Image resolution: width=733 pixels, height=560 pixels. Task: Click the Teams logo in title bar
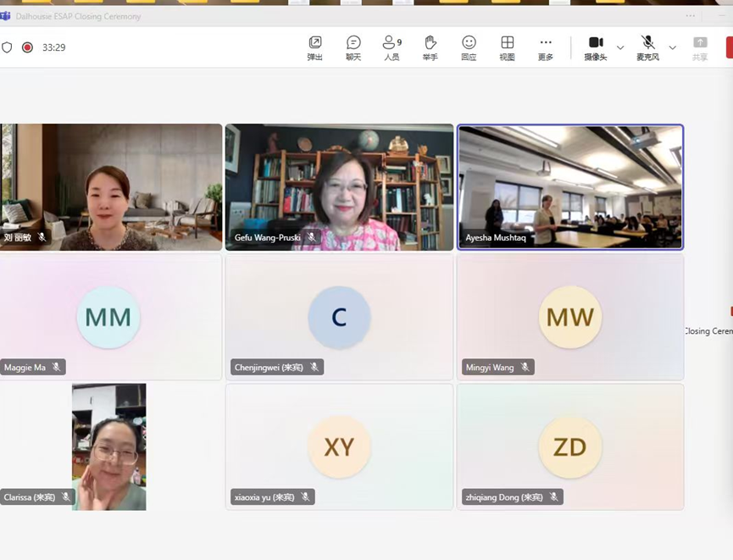point(6,16)
